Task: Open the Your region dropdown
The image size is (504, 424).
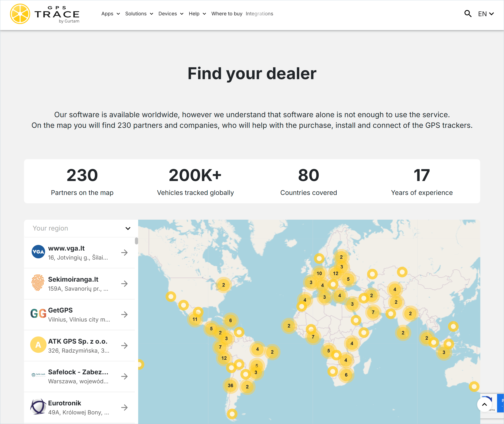Action: coord(81,228)
